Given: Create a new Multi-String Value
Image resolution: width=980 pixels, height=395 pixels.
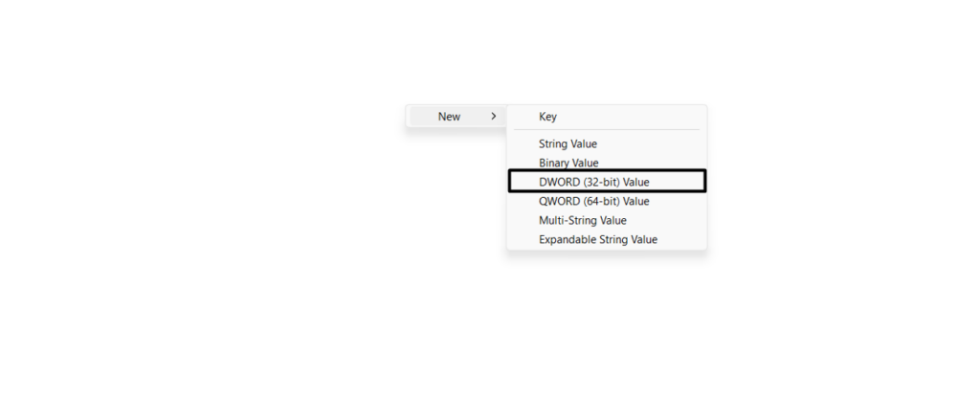Looking at the screenshot, I should pyautogui.click(x=583, y=220).
